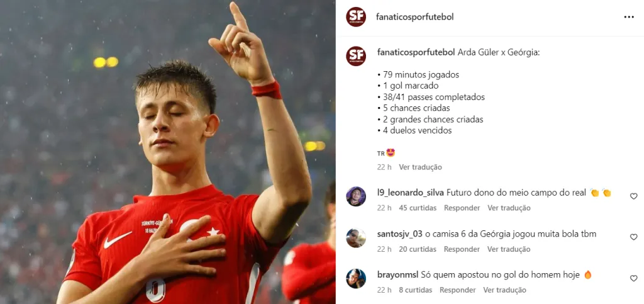Screen dimensions: 644x304
Task: Show translation of l9_leonardo_silva's comment
Action: [x=509, y=208]
